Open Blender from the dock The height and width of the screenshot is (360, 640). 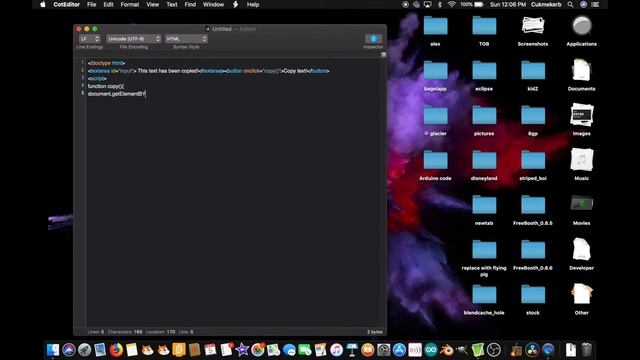[447, 350]
